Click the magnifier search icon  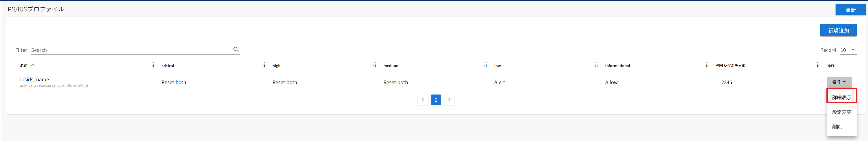click(x=236, y=49)
